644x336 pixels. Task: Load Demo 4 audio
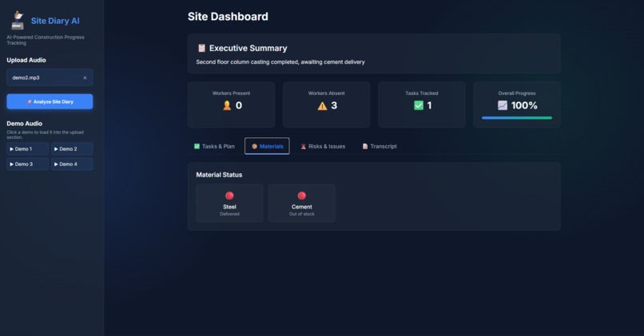(x=72, y=164)
